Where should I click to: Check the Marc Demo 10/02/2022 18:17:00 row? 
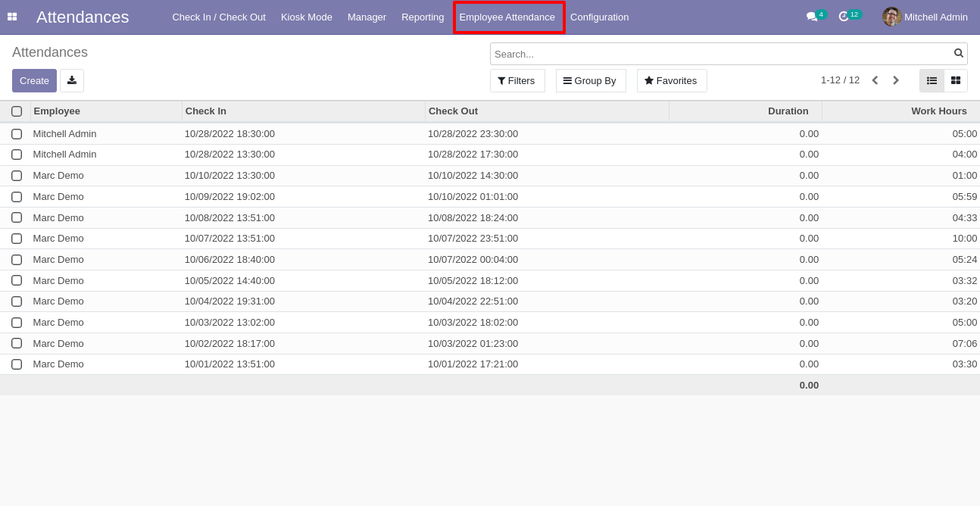pyautogui.click(x=17, y=343)
